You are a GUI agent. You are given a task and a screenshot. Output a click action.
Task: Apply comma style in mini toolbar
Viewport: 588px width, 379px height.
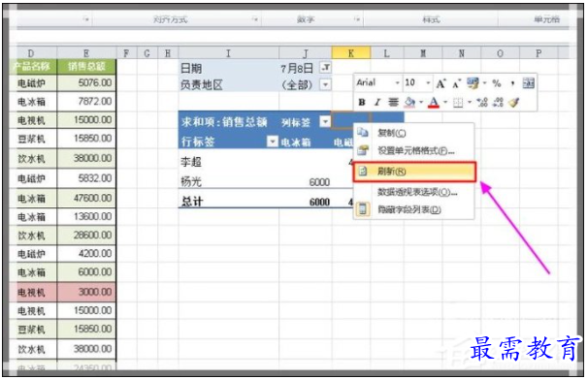(x=512, y=84)
